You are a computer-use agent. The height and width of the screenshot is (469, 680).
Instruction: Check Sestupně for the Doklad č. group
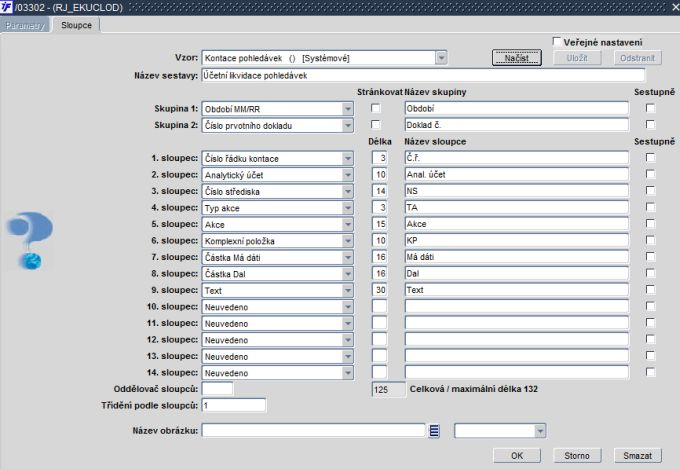point(650,125)
